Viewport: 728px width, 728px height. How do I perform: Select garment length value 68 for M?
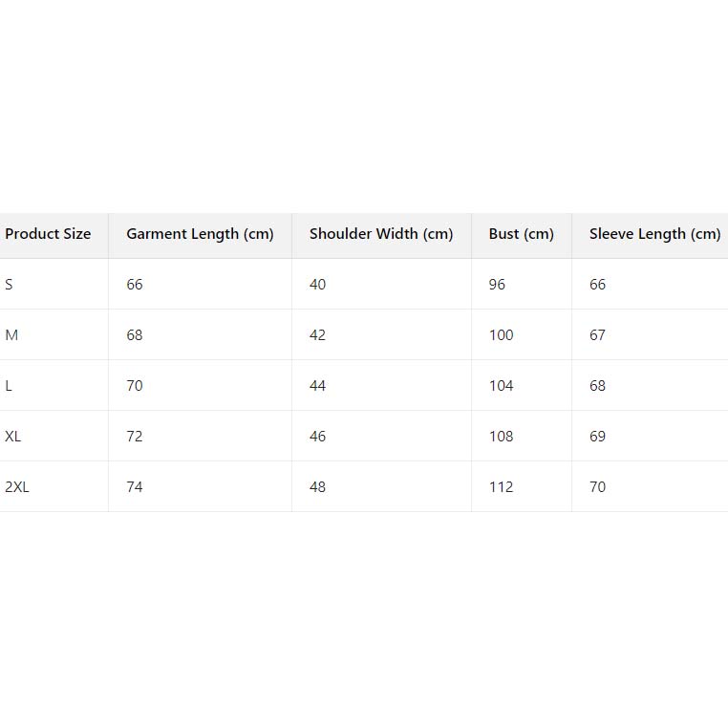coord(135,335)
